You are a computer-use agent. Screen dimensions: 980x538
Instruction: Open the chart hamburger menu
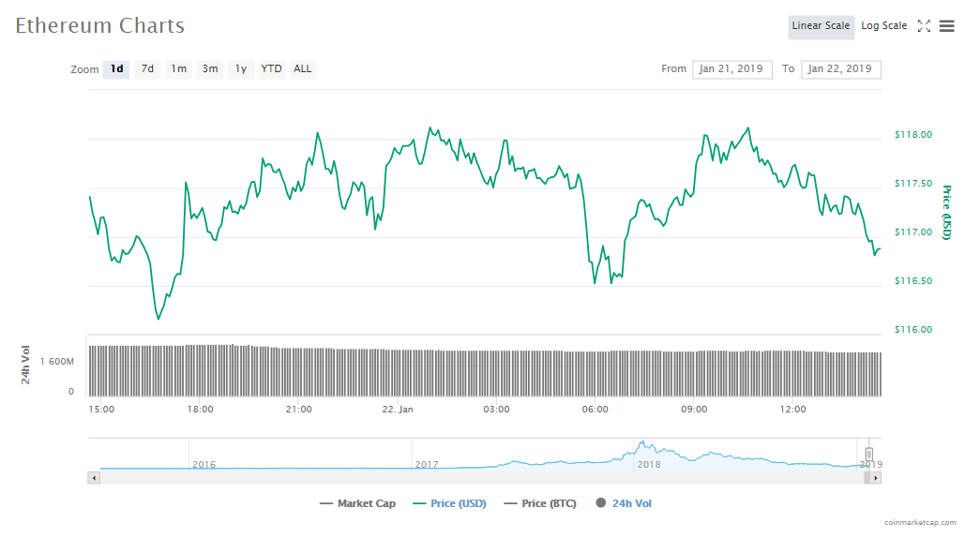click(x=947, y=26)
